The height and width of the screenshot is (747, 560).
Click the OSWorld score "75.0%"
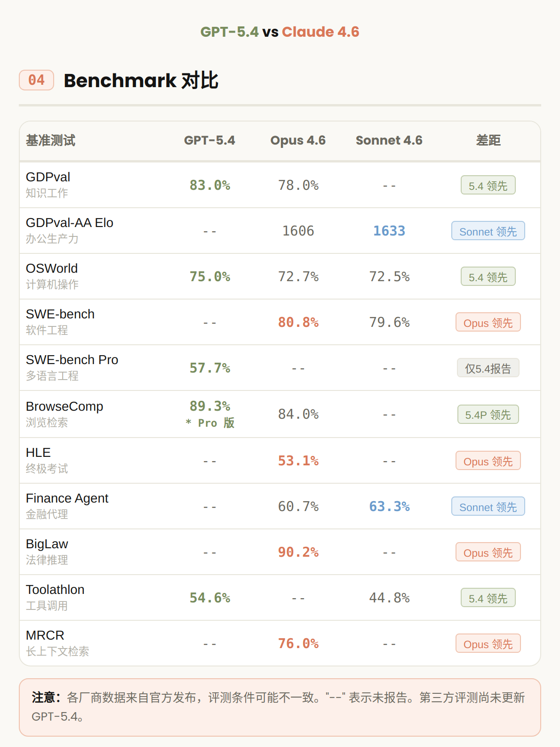210,276
